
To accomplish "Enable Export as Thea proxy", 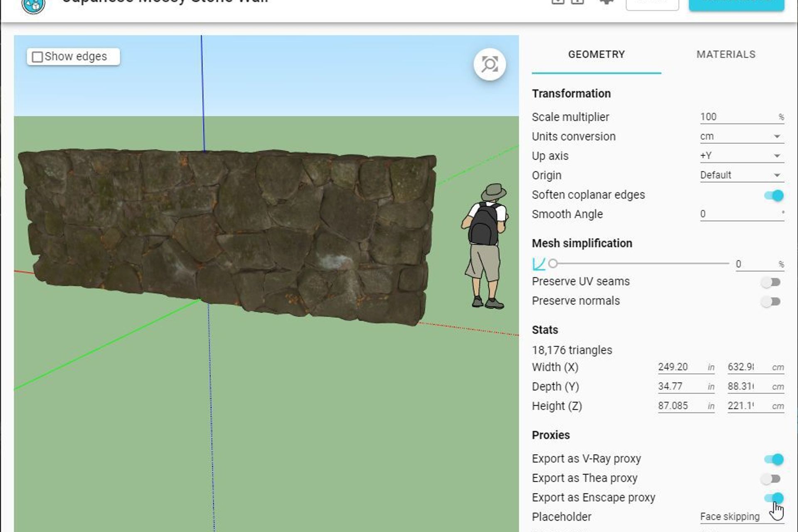I will pos(771,478).
